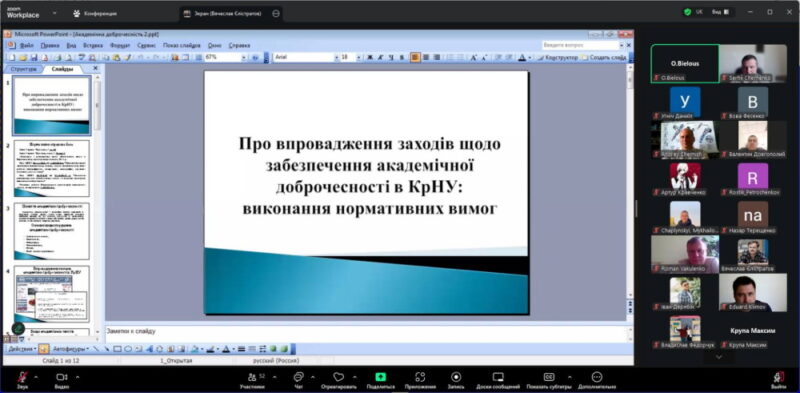Image resolution: width=800 pixels, height=393 pixels.
Task: Toggle Show captions button
Action: point(549,377)
